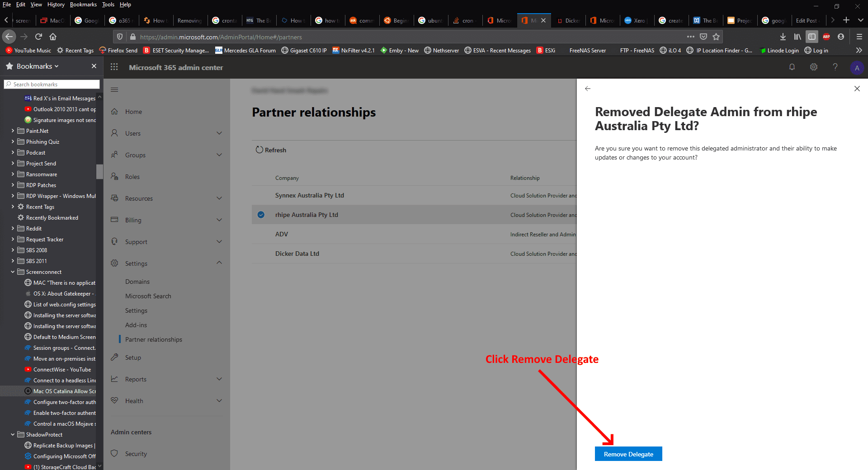The width and height of the screenshot is (868, 470).
Task: Open the Firefox downloads panel
Action: click(x=783, y=37)
